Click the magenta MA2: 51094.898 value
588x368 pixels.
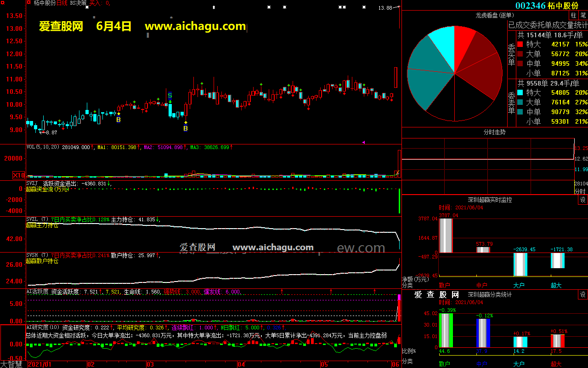click(163, 147)
